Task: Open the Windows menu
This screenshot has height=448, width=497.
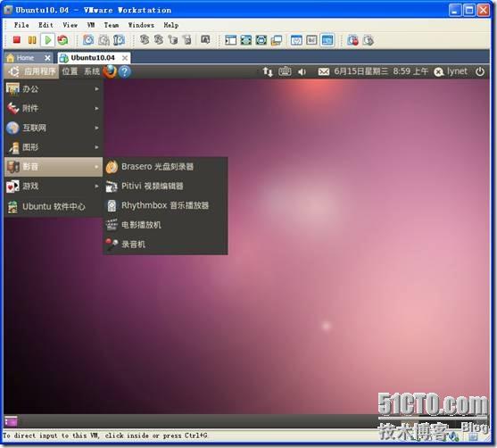Action: (x=141, y=25)
